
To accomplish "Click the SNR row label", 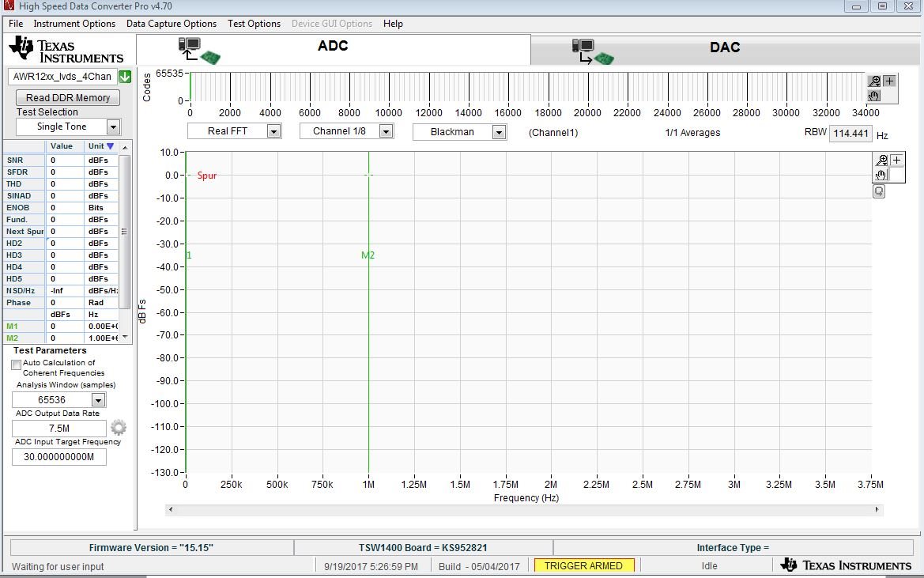I will click(15, 161).
